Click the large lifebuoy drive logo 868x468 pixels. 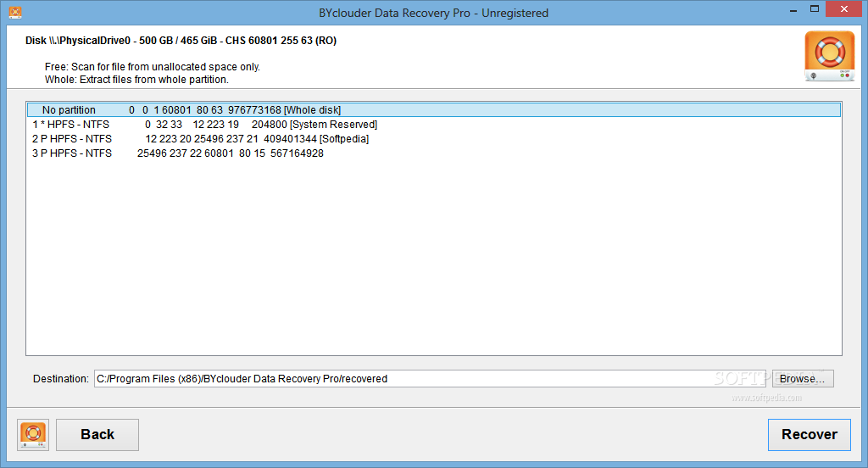pos(829,57)
